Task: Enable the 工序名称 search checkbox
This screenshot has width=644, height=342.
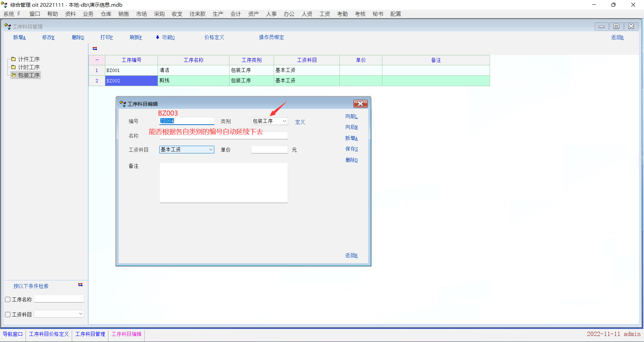Action: tap(8, 299)
